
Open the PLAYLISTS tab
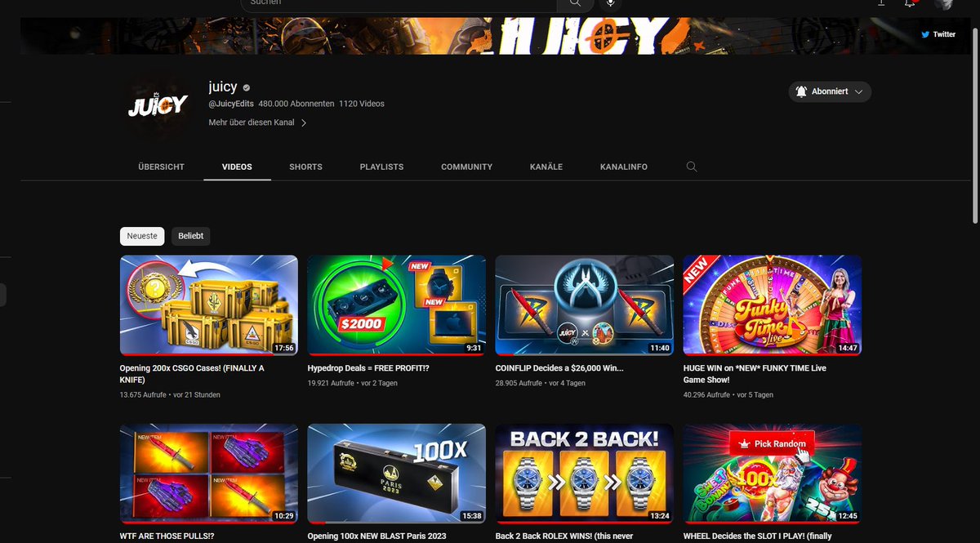[381, 167]
